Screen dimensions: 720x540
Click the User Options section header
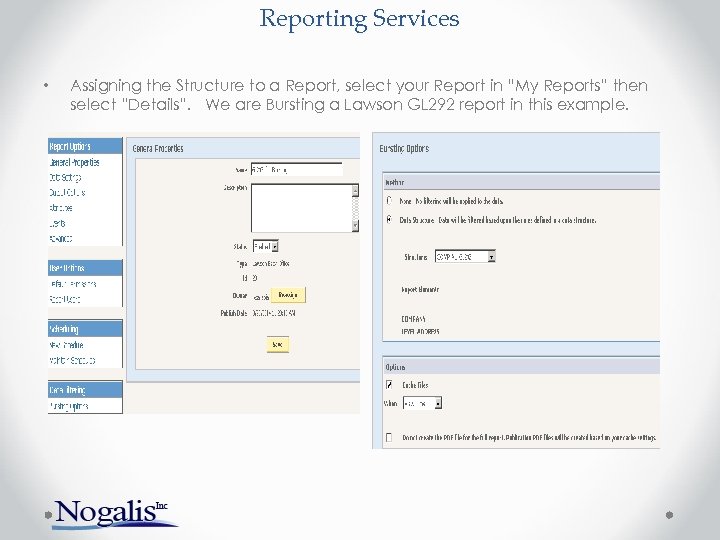85,268
